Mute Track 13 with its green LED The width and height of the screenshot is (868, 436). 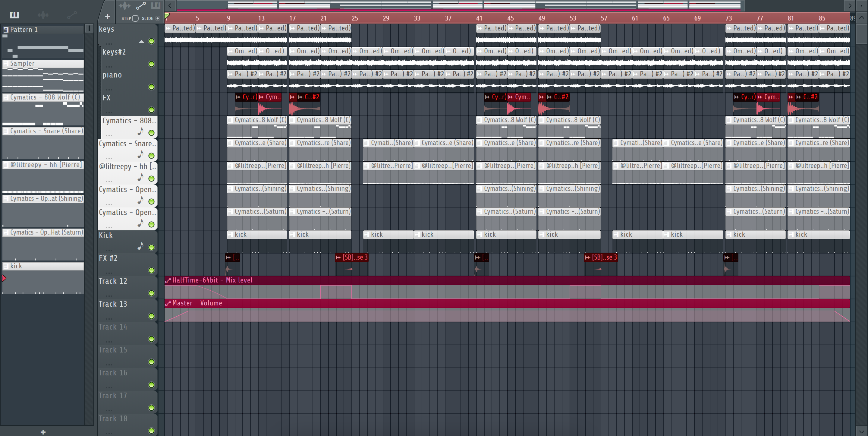[152, 316]
